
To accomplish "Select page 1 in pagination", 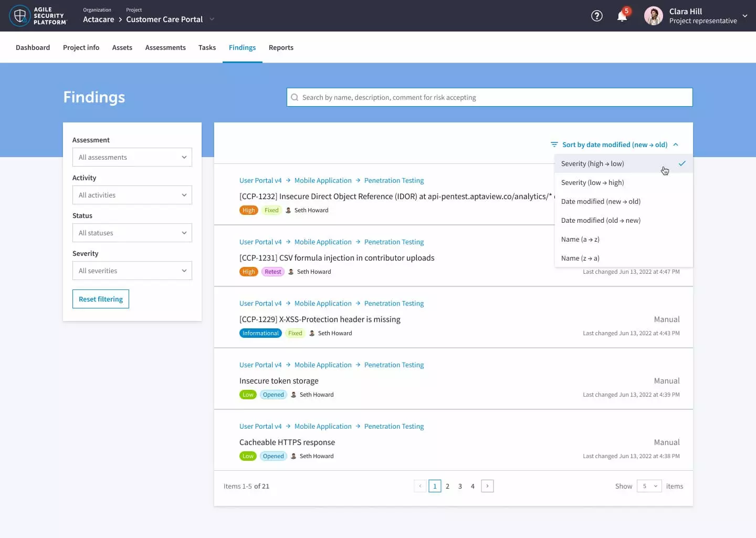I will (435, 486).
